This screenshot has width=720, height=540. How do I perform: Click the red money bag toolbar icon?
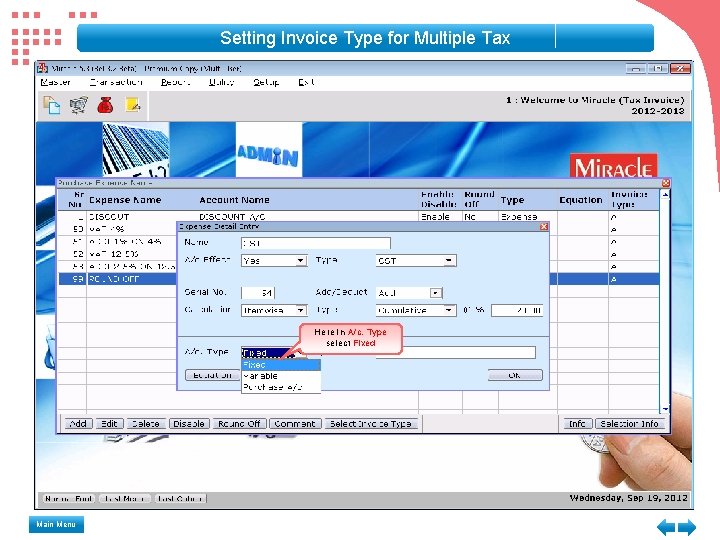[105, 105]
